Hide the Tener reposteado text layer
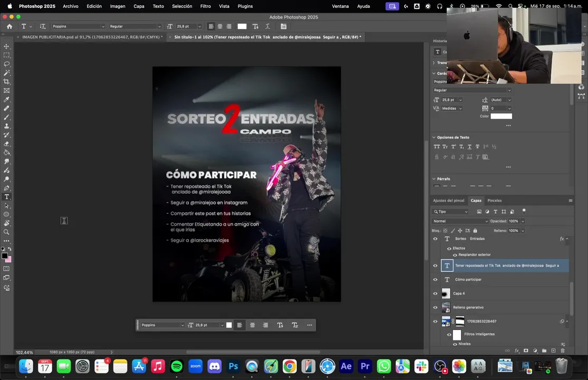 (x=435, y=265)
